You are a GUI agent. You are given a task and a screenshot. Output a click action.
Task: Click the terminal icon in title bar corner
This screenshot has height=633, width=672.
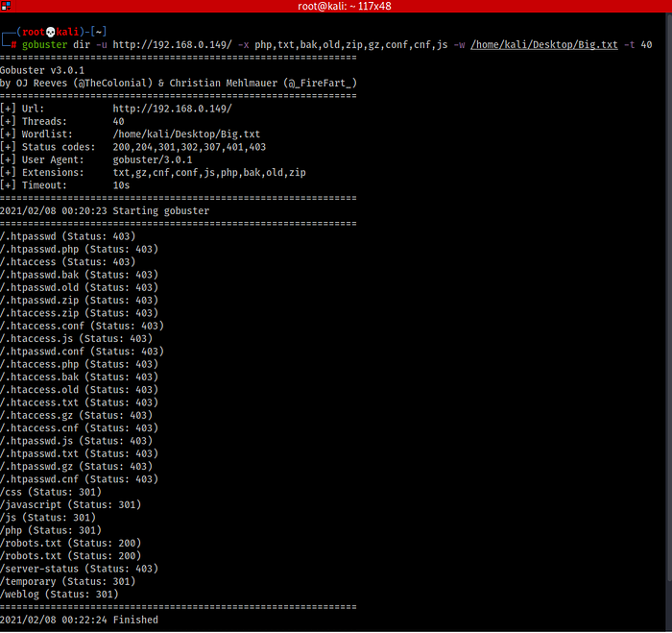pyautogui.click(x=6, y=7)
